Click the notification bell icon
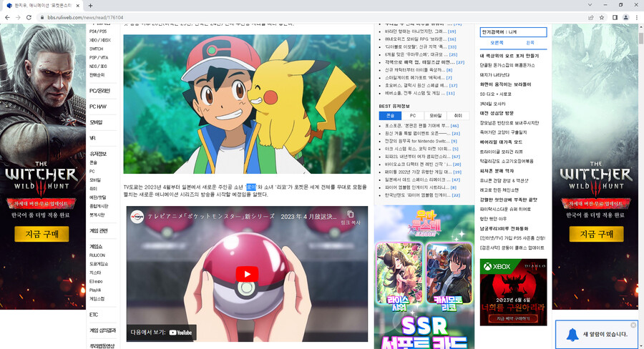Image resolution: width=644 pixels, height=349 pixels. [x=572, y=335]
